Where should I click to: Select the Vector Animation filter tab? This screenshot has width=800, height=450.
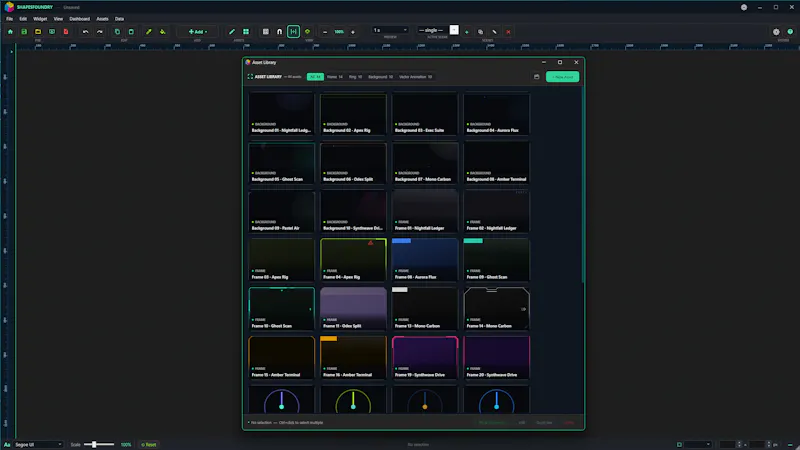click(415, 77)
